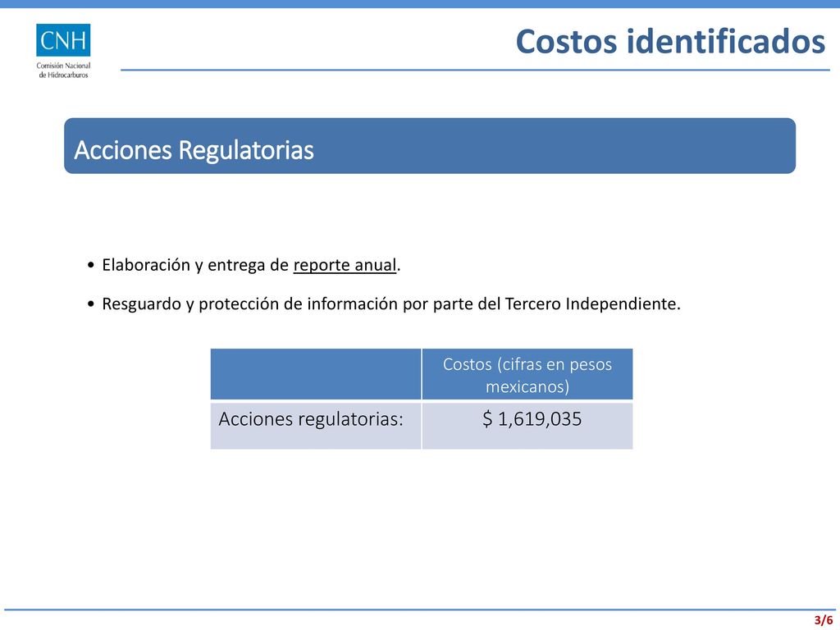Click the 'Acciones regulatorias:' table cell
The image size is (840, 630).
point(316,426)
